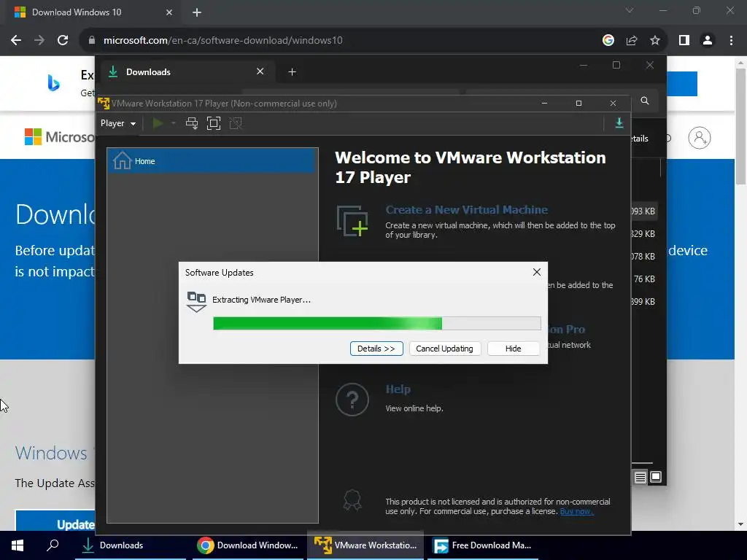Expand the power options arrow beside play
The height and width of the screenshot is (560, 747).
tap(174, 123)
